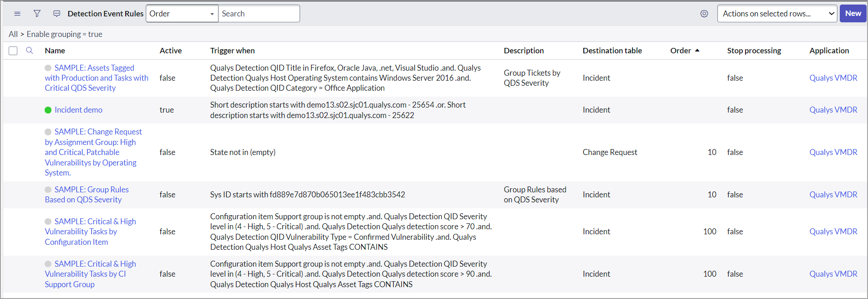Click Stop processing 'false' in Incident demo row
Image resolution: width=868 pixels, height=299 pixels.
coord(735,110)
